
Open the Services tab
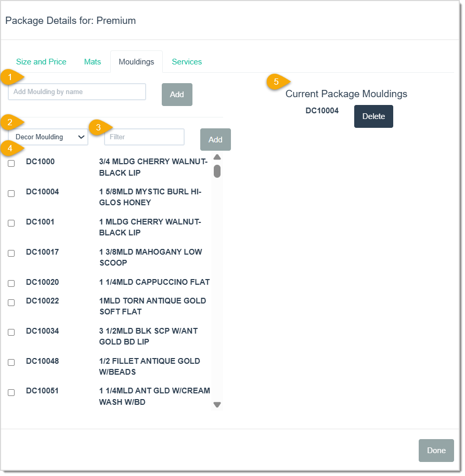[x=187, y=61]
